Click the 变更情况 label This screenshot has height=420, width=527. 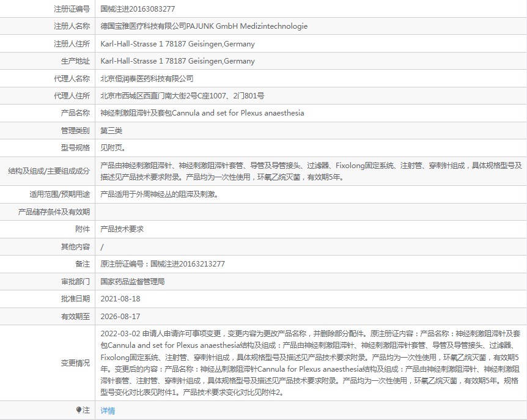(76, 363)
